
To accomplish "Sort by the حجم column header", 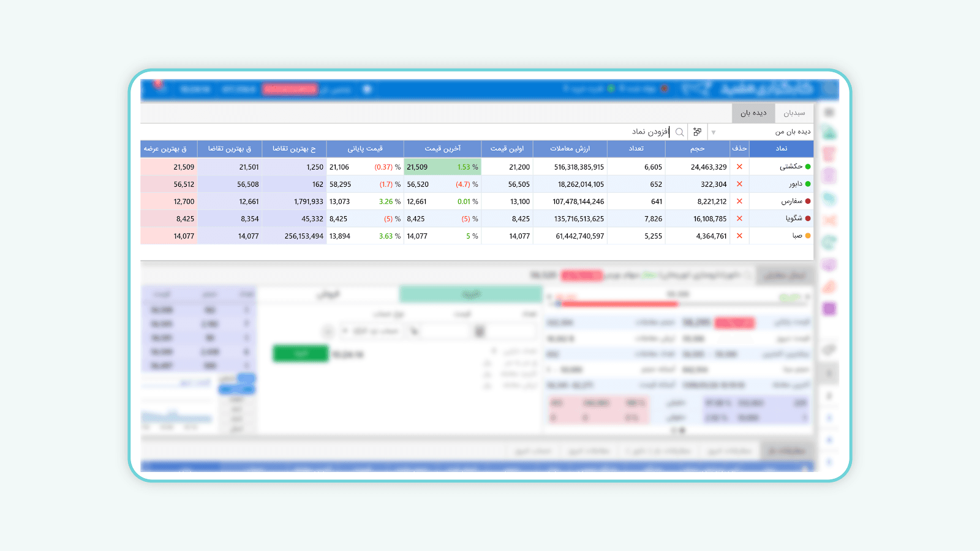I will (x=698, y=148).
